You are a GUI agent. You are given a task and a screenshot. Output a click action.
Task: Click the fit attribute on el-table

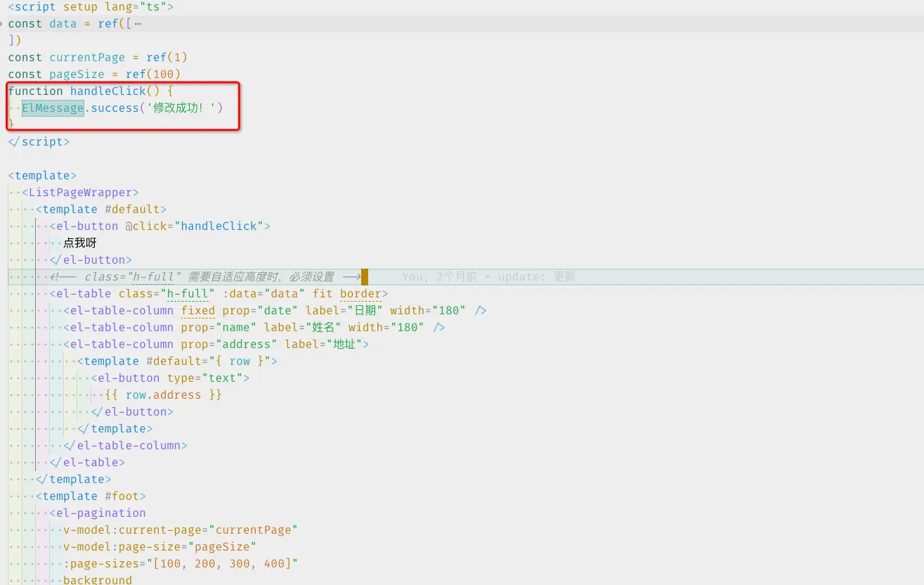(x=323, y=294)
